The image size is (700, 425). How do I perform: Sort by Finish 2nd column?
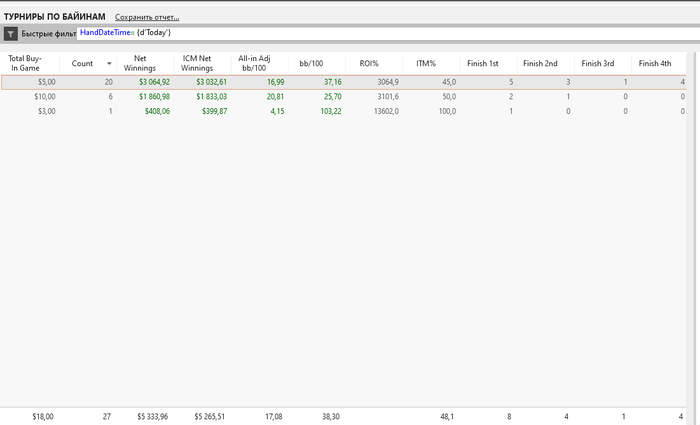point(540,63)
